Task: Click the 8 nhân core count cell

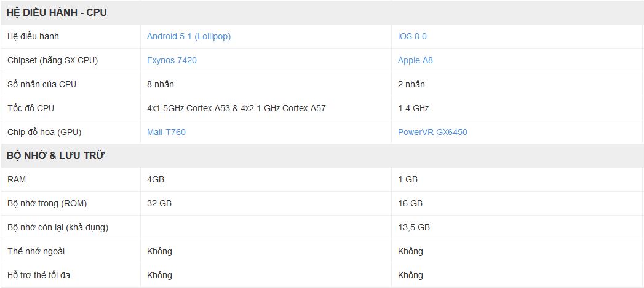Action: pos(161,84)
